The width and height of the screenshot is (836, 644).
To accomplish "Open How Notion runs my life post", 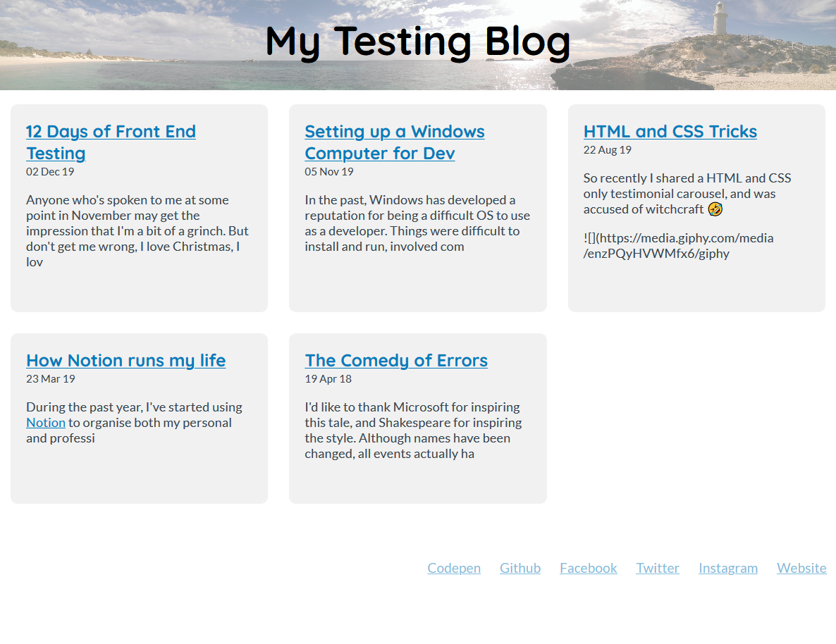I will pos(125,361).
